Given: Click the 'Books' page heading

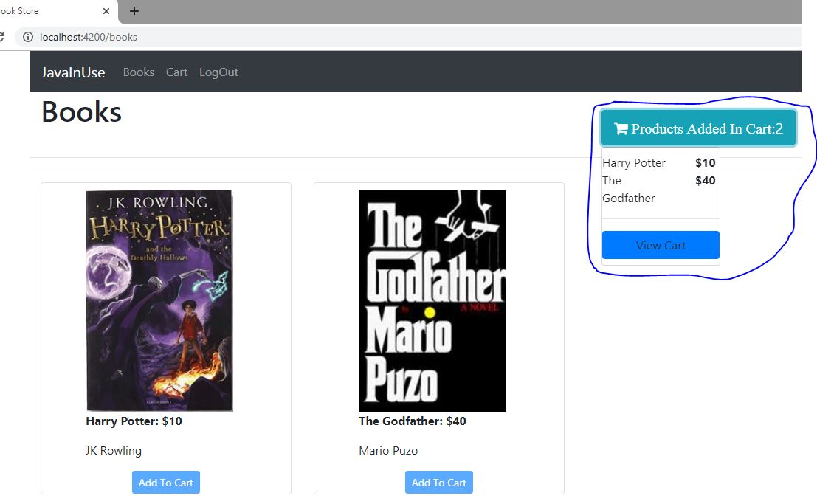Looking at the screenshot, I should coord(81,112).
